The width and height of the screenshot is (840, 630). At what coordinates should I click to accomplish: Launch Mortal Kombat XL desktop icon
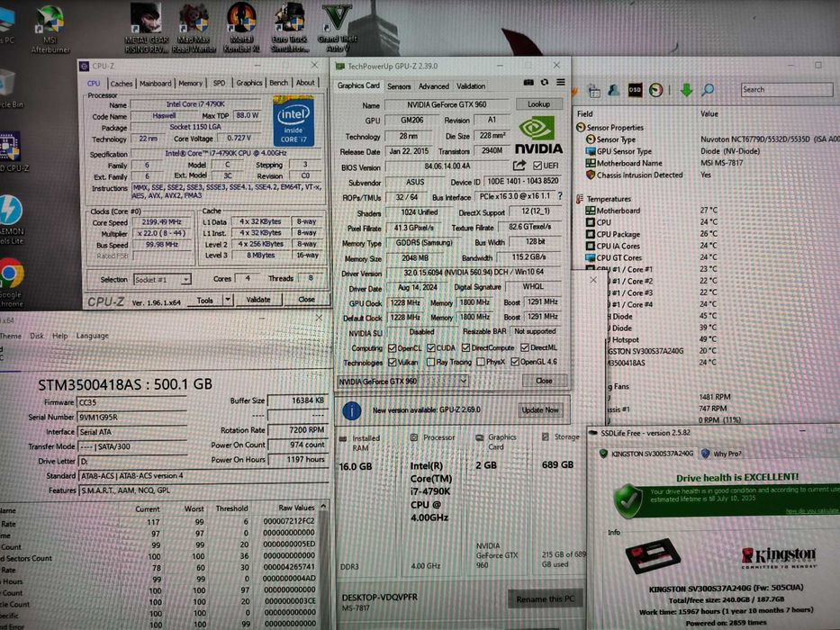[x=241, y=28]
